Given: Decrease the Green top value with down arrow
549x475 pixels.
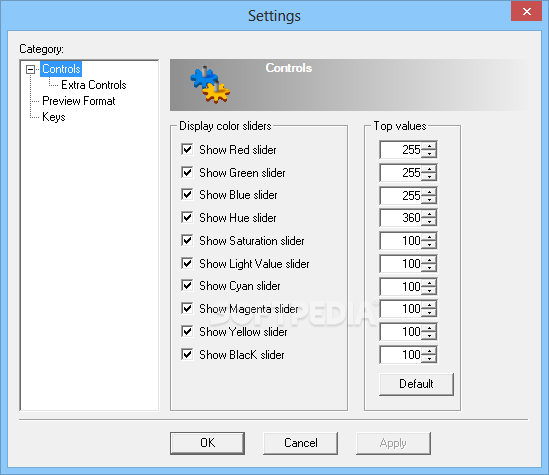Looking at the screenshot, I should [x=429, y=176].
